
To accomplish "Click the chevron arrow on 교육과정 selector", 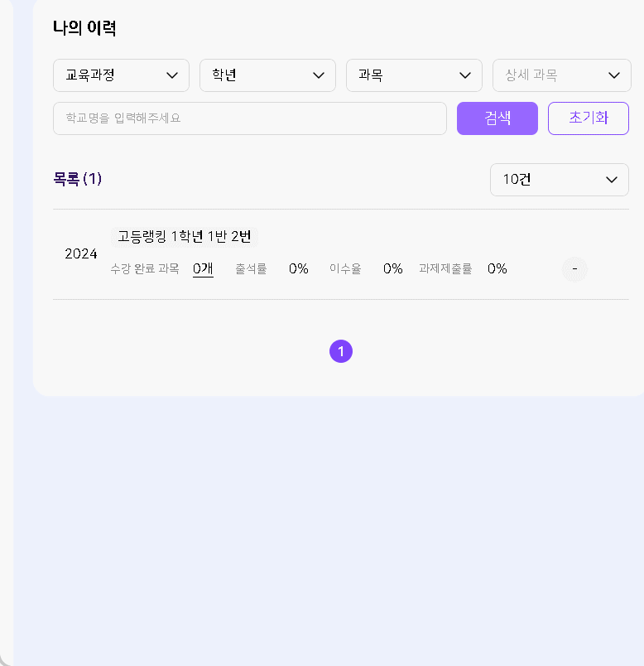I will coord(172,75).
